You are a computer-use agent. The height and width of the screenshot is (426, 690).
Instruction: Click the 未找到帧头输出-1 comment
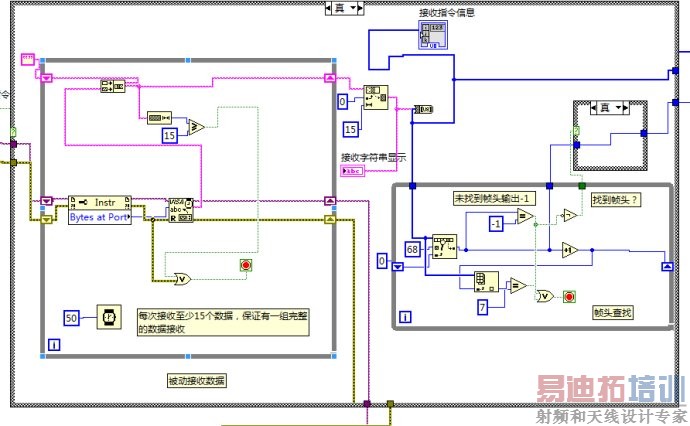(x=494, y=198)
